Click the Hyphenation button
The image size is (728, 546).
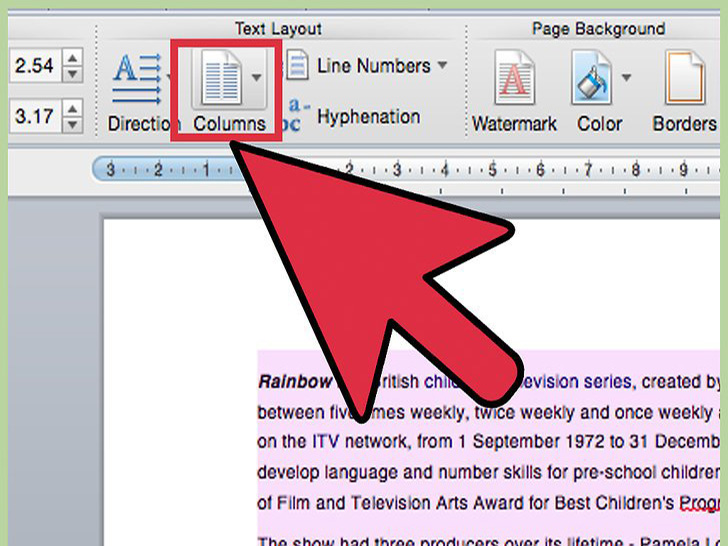coord(355,116)
